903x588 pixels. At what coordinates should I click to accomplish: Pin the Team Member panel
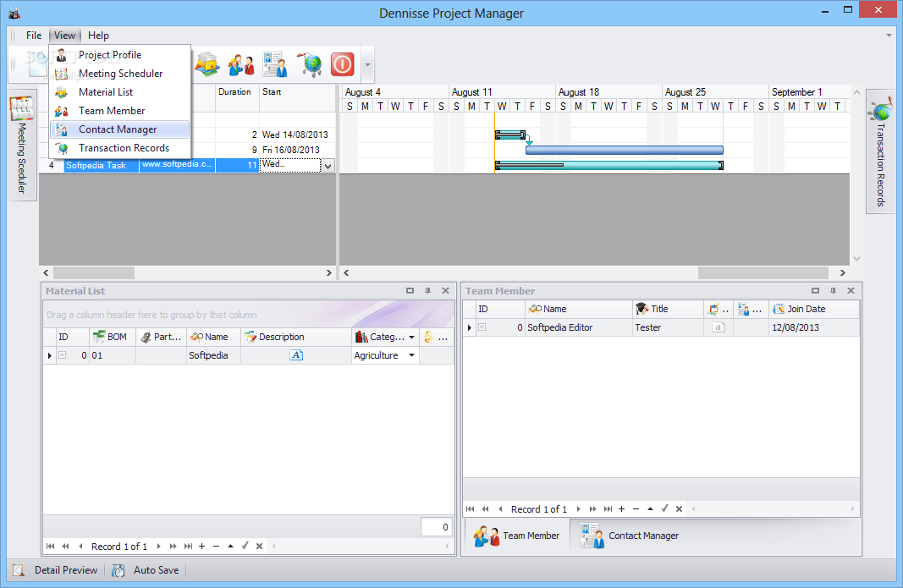tap(833, 291)
